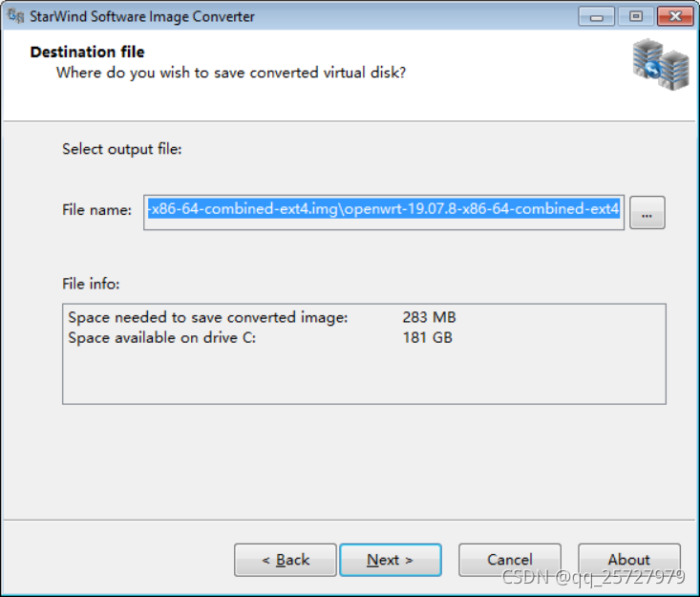The width and height of the screenshot is (700, 597).
Task: Click the server disks wizard icon
Action: 660,65
